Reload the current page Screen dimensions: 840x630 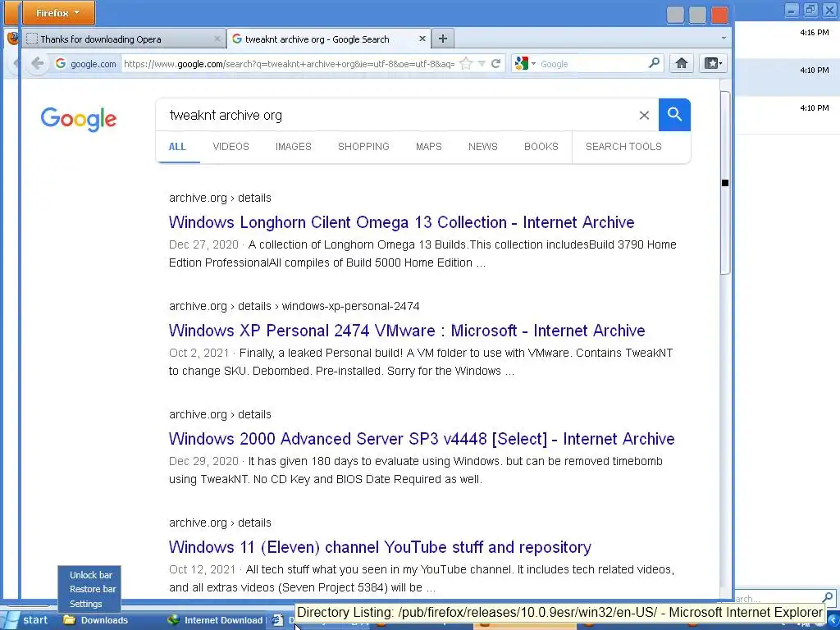[496, 64]
